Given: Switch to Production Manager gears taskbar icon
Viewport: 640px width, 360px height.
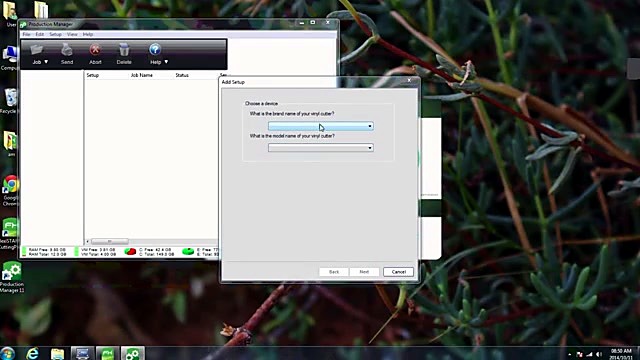Looking at the screenshot, I should tap(133, 353).
